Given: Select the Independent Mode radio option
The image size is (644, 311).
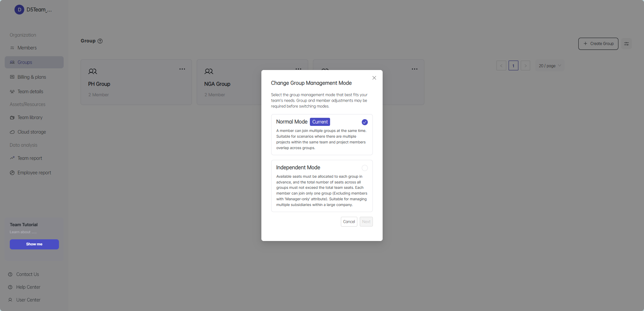Looking at the screenshot, I should pos(364,168).
